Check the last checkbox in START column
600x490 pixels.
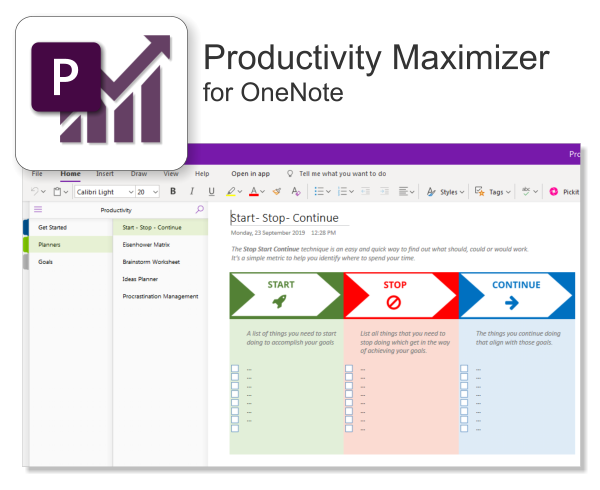pyautogui.click(x=235, y=428)
